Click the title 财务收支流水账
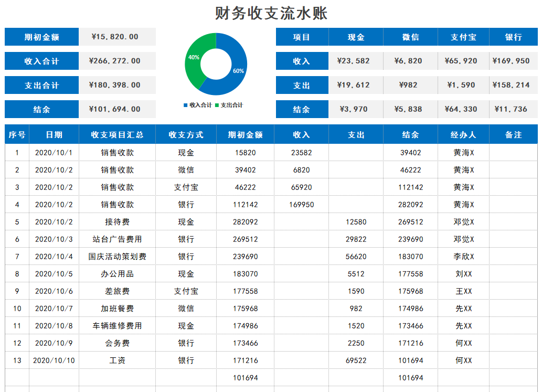Viewport: 542px width, 392px height. pos(270,12)
